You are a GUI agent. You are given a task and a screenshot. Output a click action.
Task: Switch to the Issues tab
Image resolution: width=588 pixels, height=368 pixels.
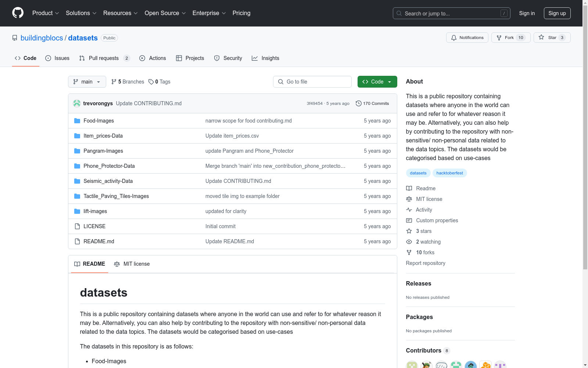coord(57,58)
